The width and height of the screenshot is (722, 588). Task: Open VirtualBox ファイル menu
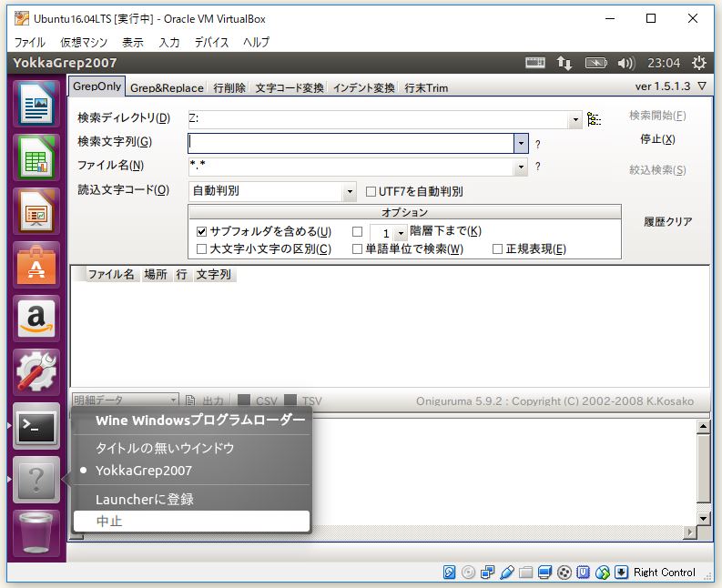click(x=29, y=43)
